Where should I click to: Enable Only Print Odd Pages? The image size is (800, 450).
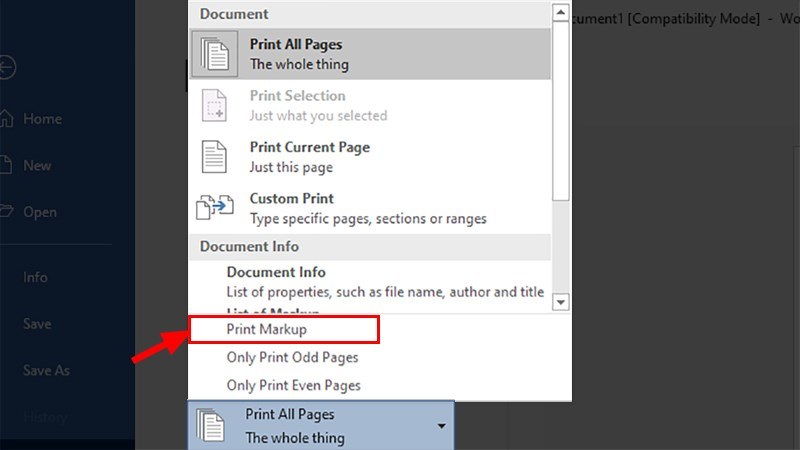(x=292, y=357)
